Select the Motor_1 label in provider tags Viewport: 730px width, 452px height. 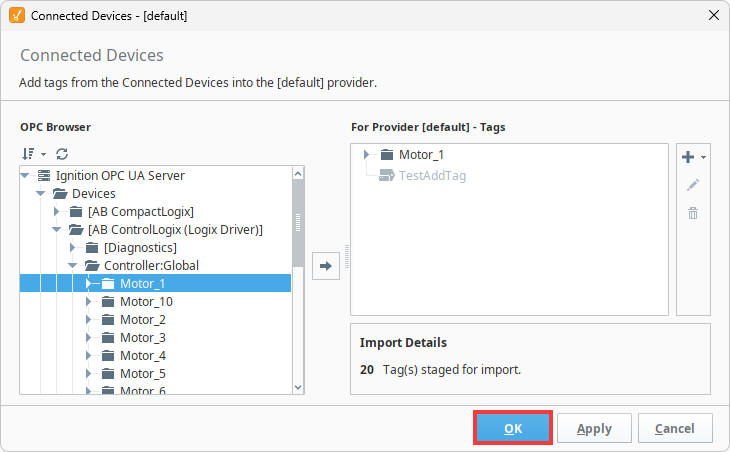click(421, 155)
